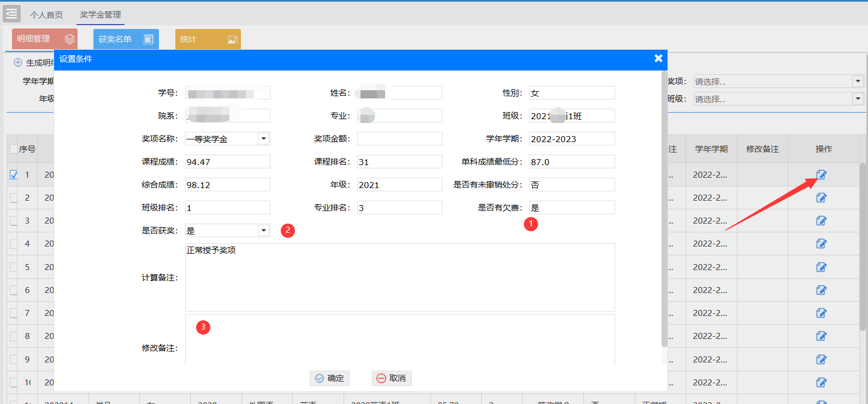Click the 确定 button
Image resolution: width=868 pixels, height=404 pixels.
point(329,378)
